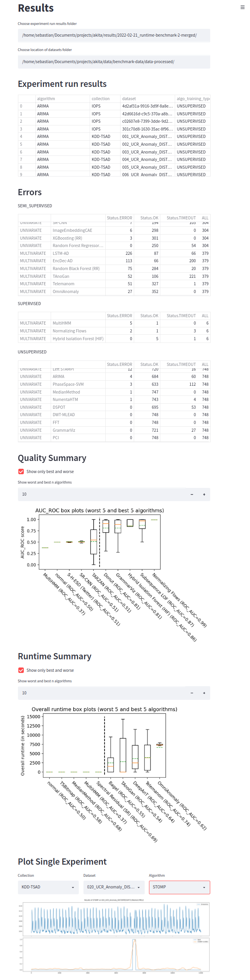Increase Quality Summary algorithm count with plus
Image resolution: width=250 pixels, height=980 pixels.
pyautogui.click(x=204, y=494)
